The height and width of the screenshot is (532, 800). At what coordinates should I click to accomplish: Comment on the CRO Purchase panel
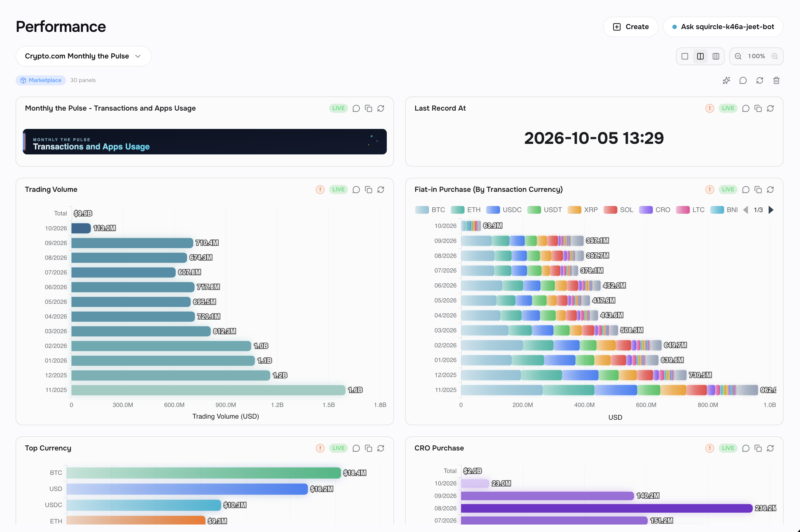[x=746, y=448]
